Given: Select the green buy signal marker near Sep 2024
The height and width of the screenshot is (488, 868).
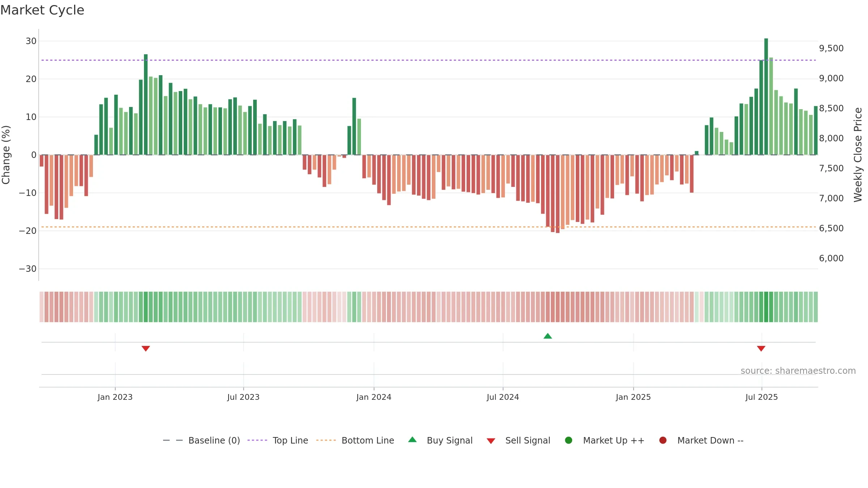Looking at the screenshot, I should click(548, 336).
